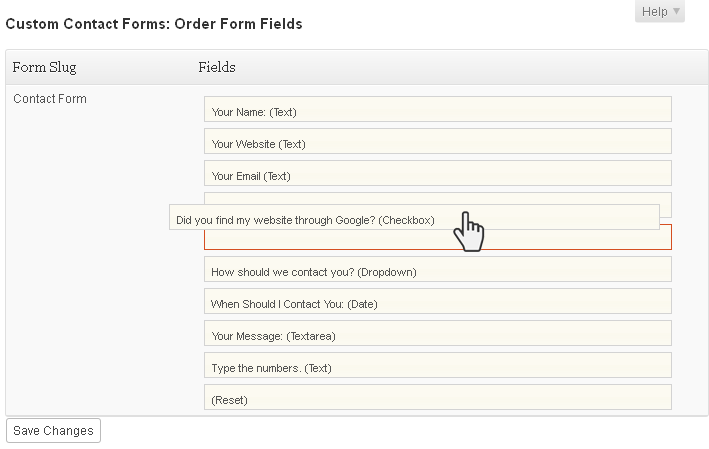Click the Fields column header

tap(217, 67)
